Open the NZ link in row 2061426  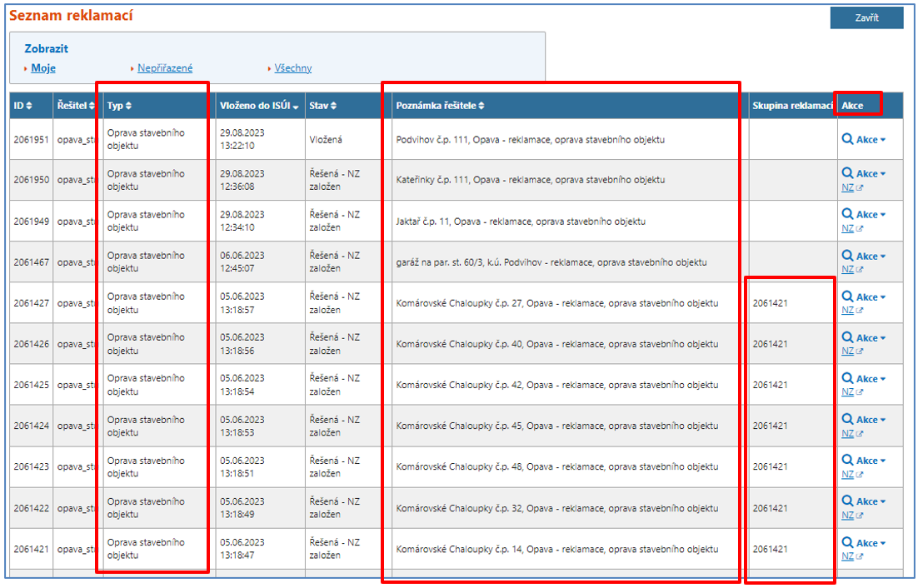coord(847,351)
